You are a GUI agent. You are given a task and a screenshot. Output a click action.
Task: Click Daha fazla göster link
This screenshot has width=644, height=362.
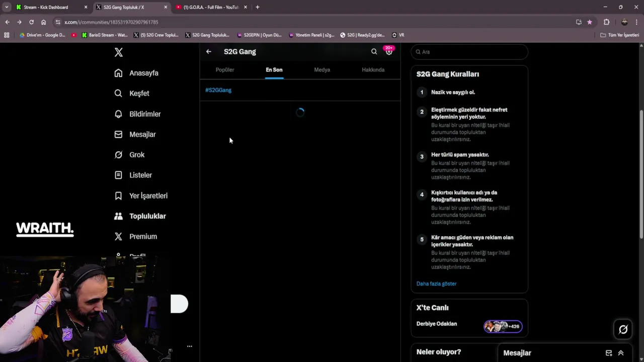(x=436, y=284)
